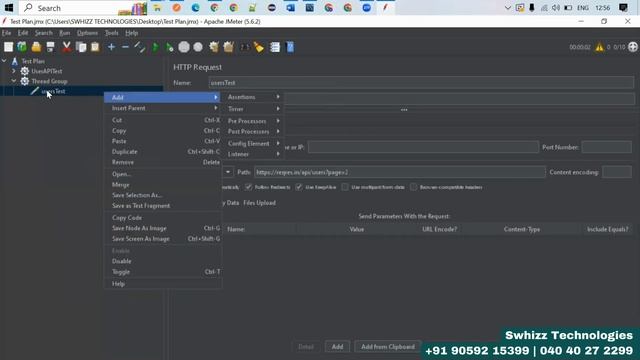Open the Run menu
The image size is (640, 360).
tap(64, 33)
